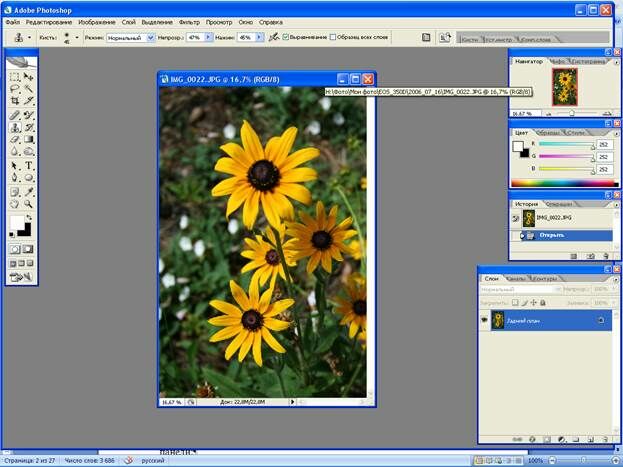Click the Airbrush icon in options bar

coord(275,37)
